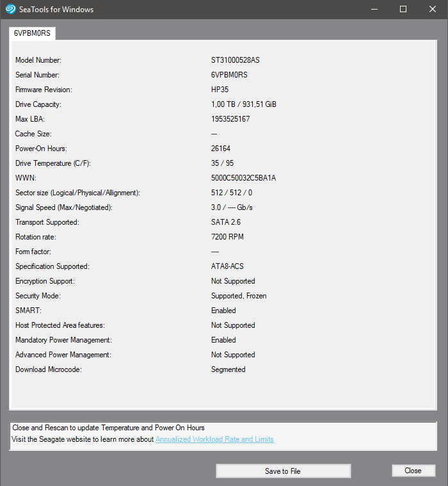448x486 pixels.
Task: Click the Security Mode: label
Action: [x=38, y=296]
